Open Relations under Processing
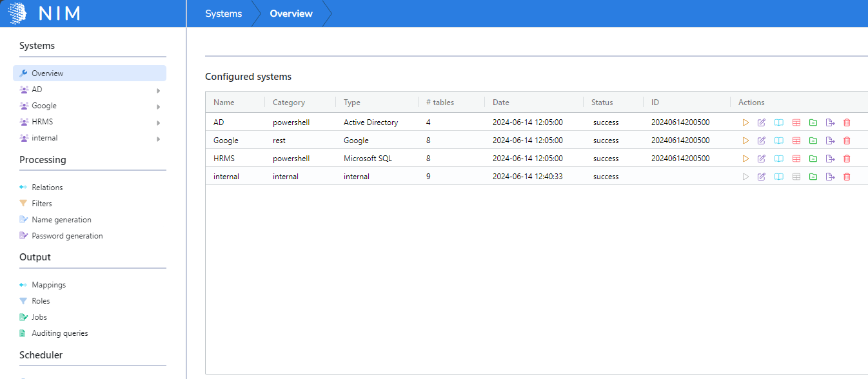The image size is (868, 379). pos(47,188)
